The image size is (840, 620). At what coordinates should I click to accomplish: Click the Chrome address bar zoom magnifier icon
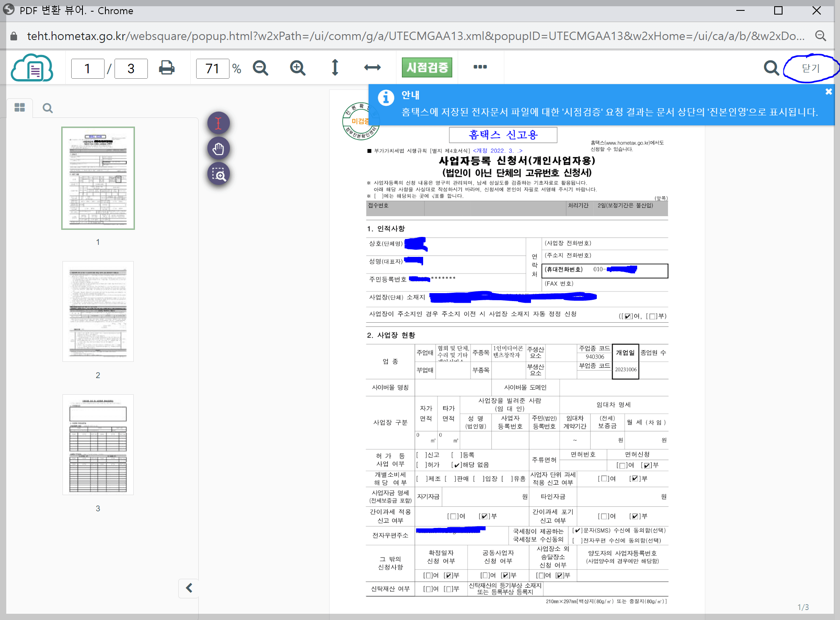click(820, 36)
